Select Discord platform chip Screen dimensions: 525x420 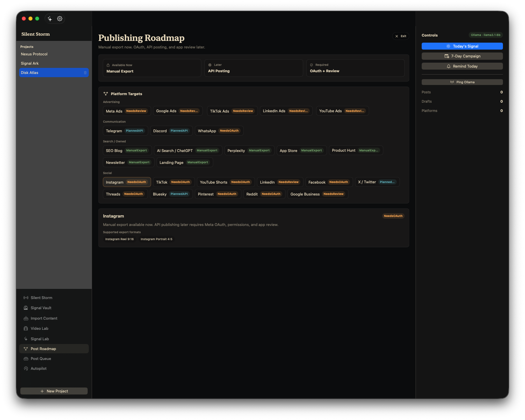click(171, 131)
